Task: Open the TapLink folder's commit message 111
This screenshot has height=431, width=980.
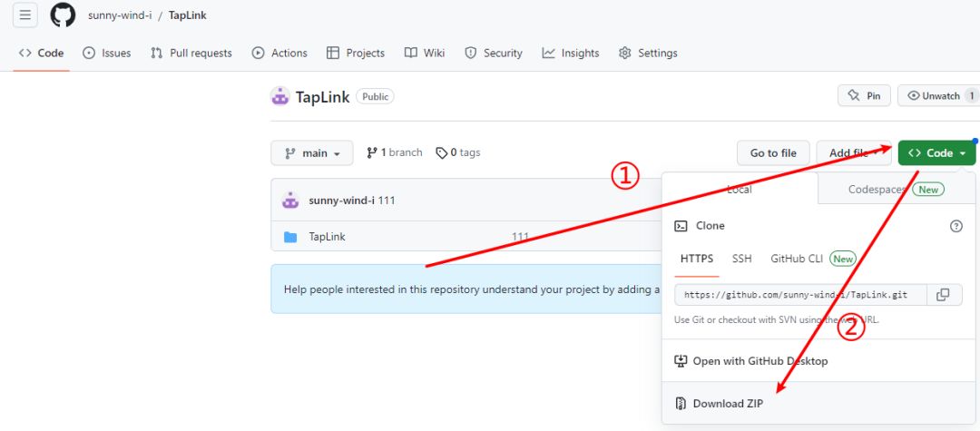Action: [520, 237]
